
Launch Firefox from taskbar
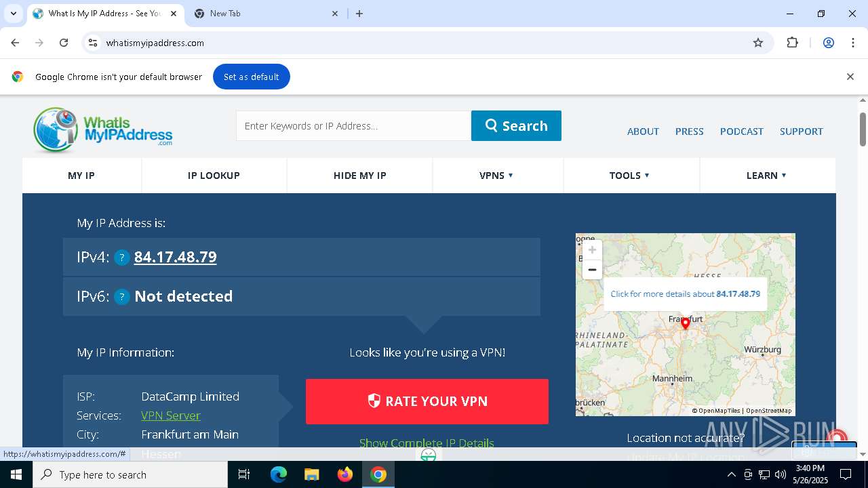click(x=345, y=474)
